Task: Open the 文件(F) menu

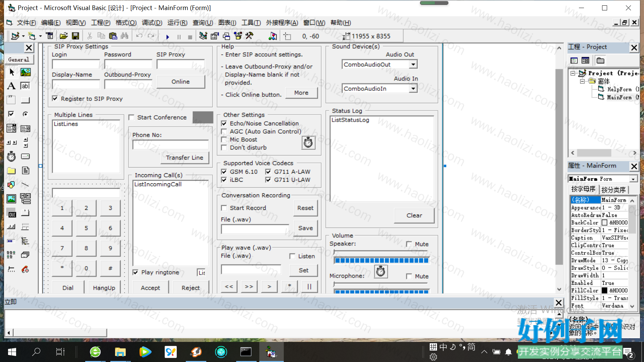Action: (26, 22)
